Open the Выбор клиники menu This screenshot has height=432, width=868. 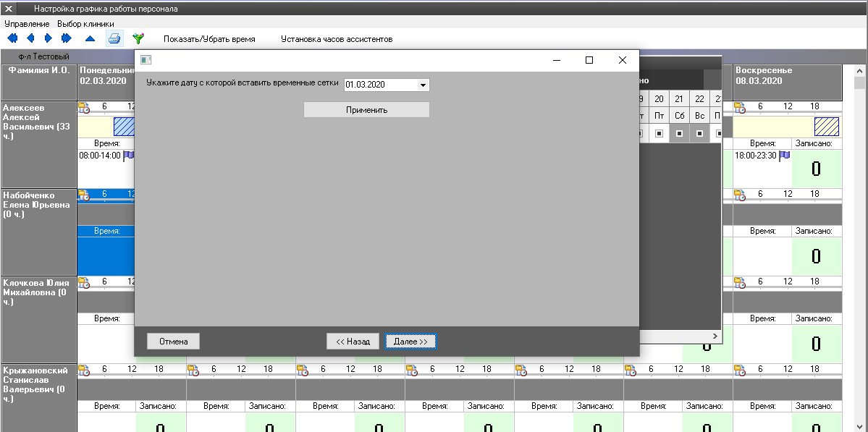(85, 24)
